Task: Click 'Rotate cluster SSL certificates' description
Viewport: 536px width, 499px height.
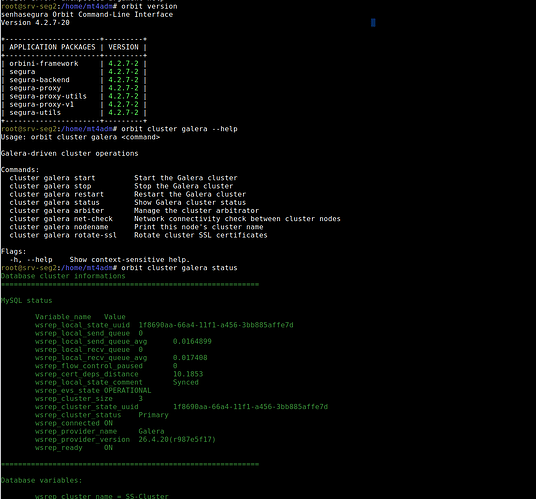Action: pyautogui.click(x=201, y=235)
